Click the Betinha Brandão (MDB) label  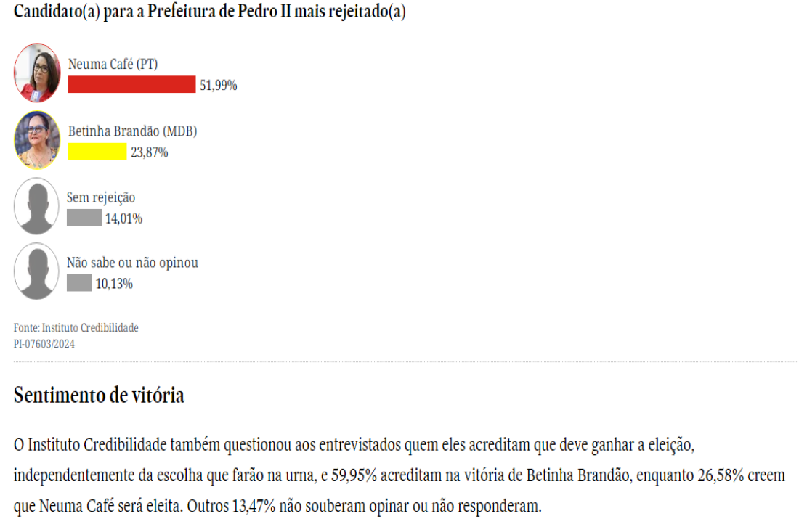[132, 131]
